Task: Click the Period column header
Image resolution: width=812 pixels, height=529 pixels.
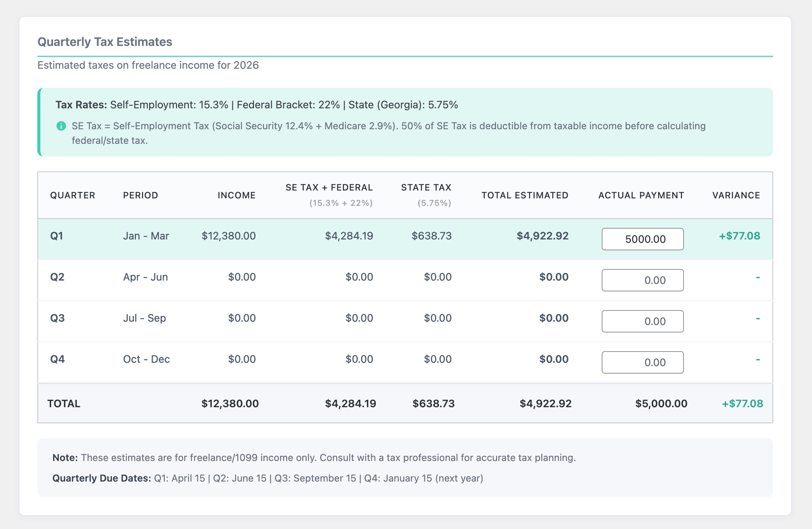Action: pos(141,195)
